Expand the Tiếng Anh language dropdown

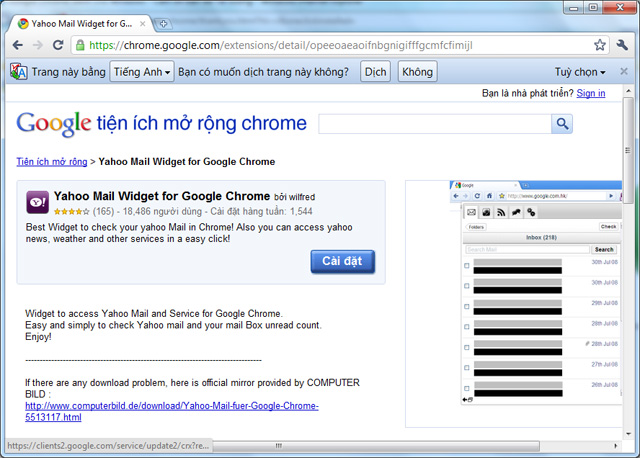(x=142, y=72)
